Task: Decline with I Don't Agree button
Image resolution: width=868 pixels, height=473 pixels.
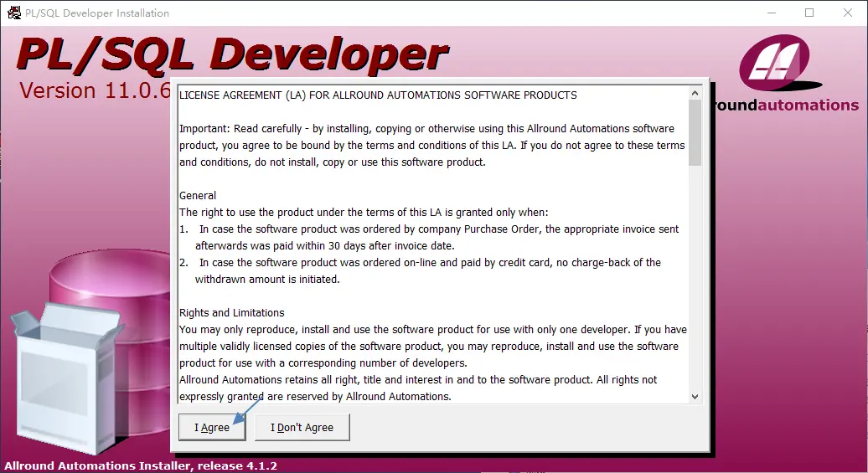Action: click(302, 427)
